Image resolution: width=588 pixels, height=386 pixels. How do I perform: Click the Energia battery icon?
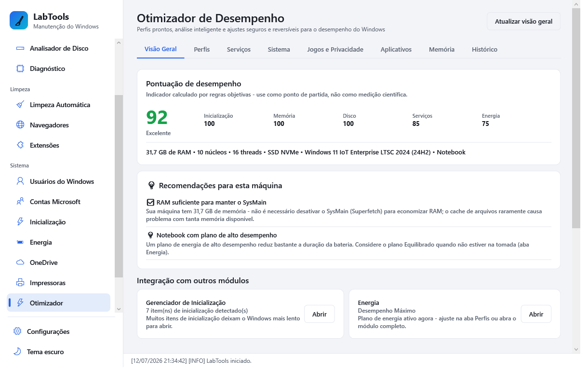[20, 242]
